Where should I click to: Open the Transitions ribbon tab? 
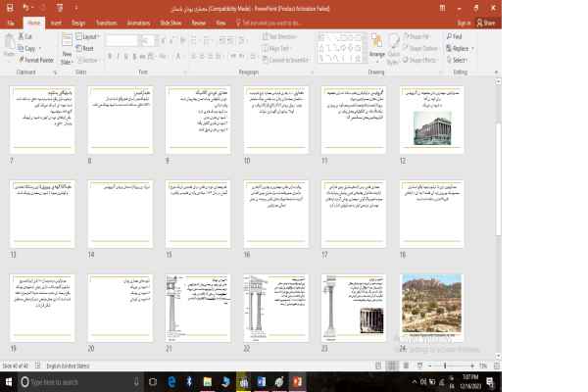click(105, 20)
